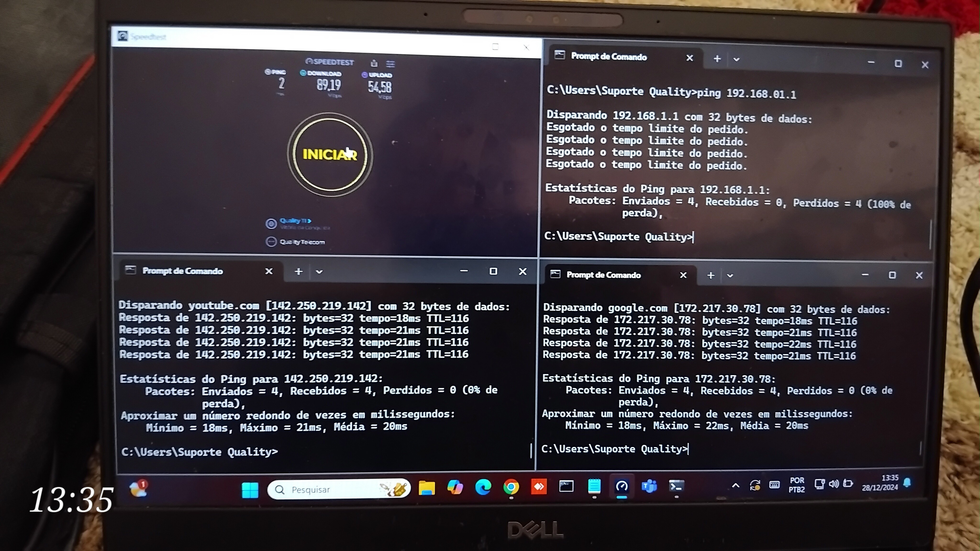The height and width of the screenshot is (551, 980).
Task: Close the tab in top-right Command Prompt
Action: 689,58
